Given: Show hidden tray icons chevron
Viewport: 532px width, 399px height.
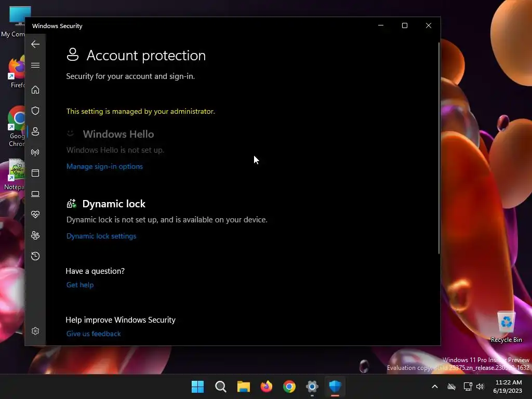Looking at the screenshot, I should click(x=435, y=387).
